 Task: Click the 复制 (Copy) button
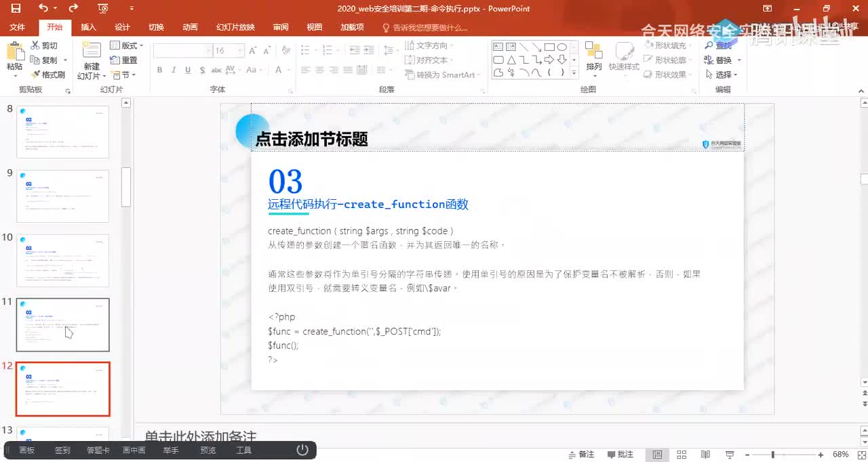45,60
